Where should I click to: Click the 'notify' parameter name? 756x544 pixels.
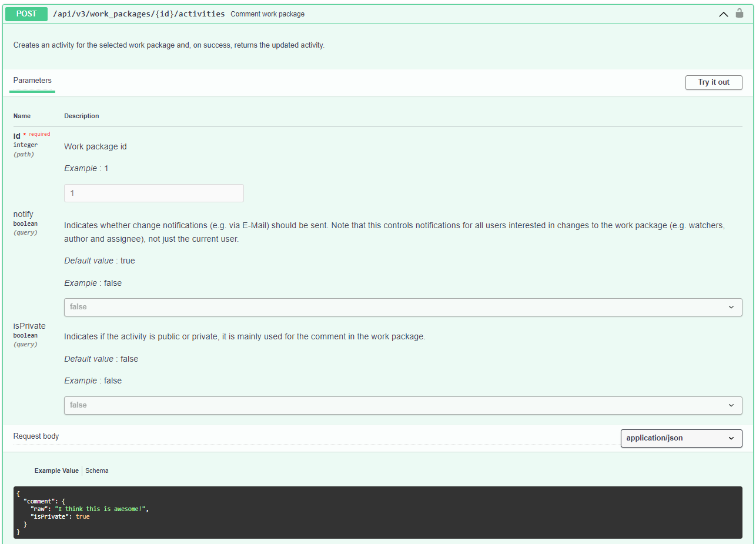(x=24, y=214)
